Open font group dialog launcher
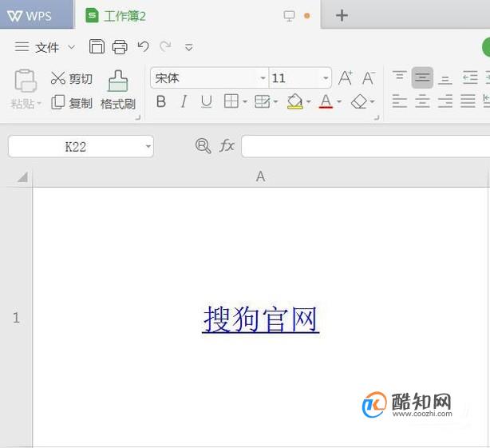Screen dimensions: 490x448 (x=377, y=118)
